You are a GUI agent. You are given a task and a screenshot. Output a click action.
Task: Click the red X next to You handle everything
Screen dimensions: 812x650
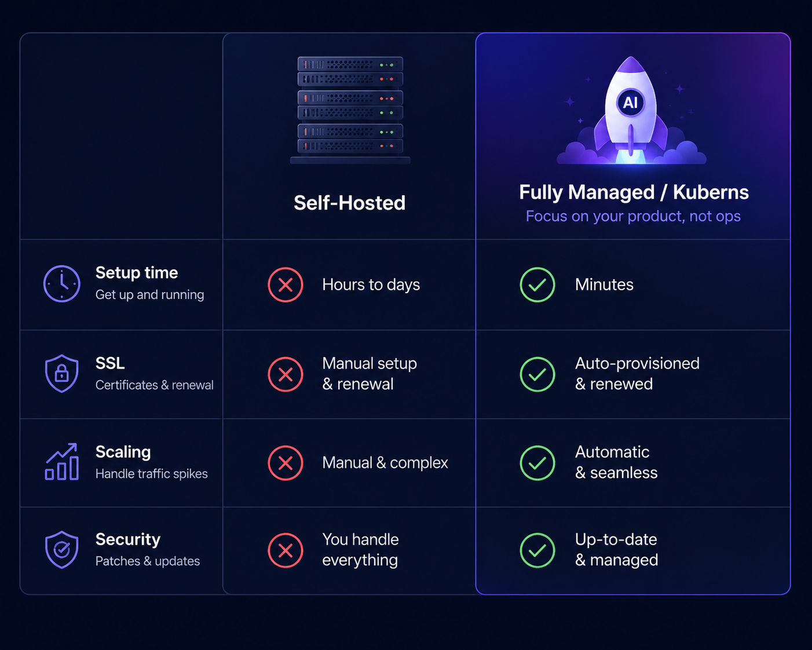click(x=286, y=550)
